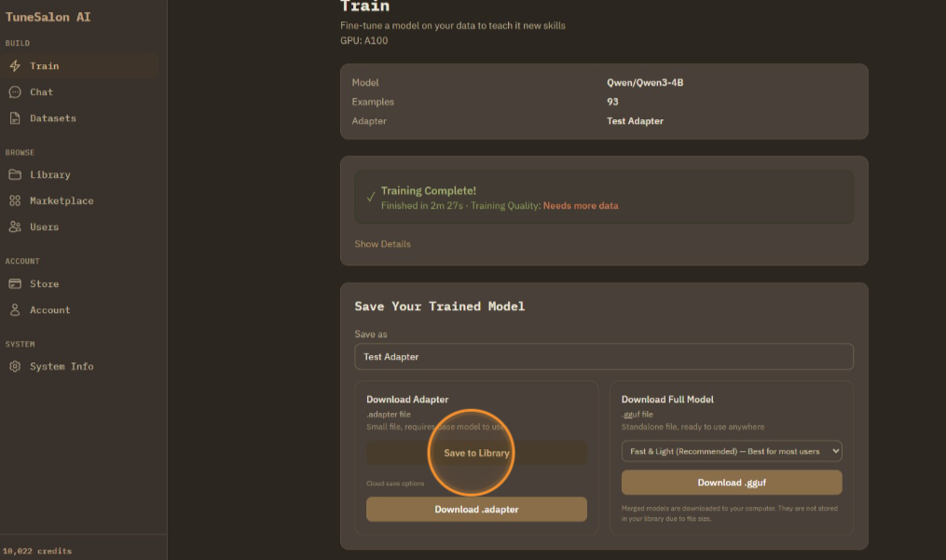Click the Store card icon
This screenshot has height=560, width=946.
tap(15, 284)
